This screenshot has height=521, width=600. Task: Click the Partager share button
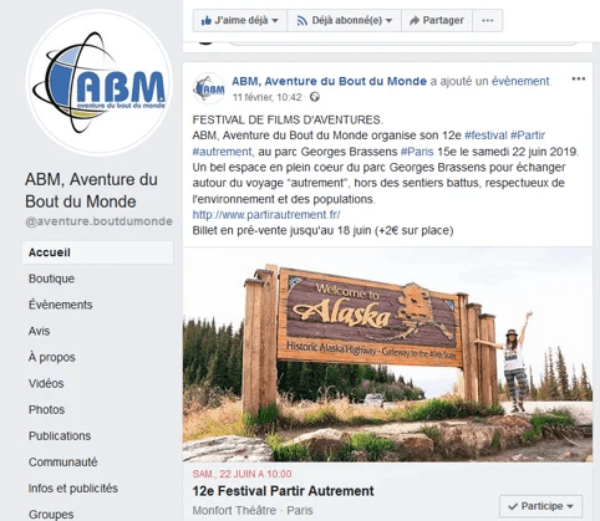coord(437,20)
